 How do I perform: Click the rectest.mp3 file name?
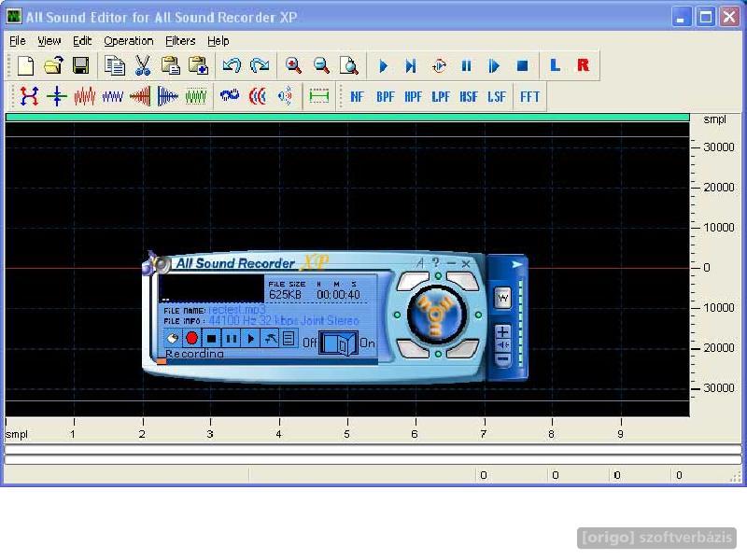(237, 310)
